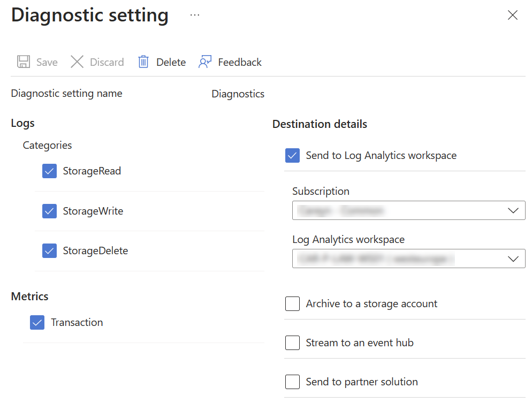
Task: Click the Subscription dropdown chevron
Action: click(x=513, y=210)
